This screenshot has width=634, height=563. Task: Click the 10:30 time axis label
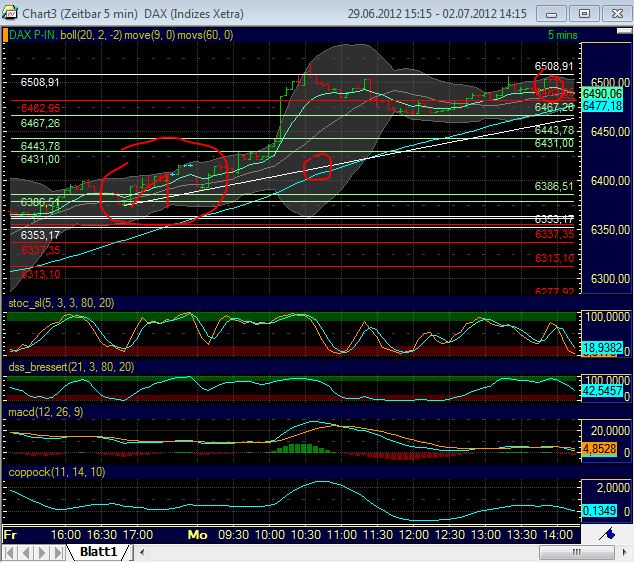(306, 535)
